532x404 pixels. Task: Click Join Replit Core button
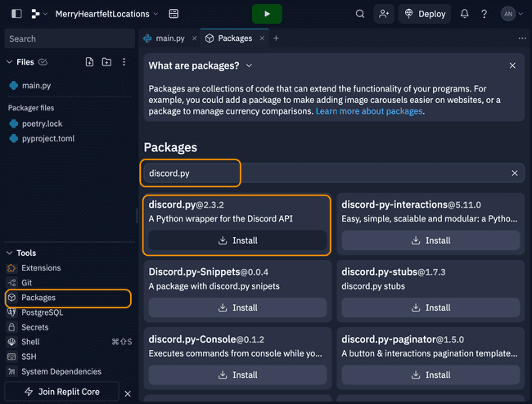(62, 392)
